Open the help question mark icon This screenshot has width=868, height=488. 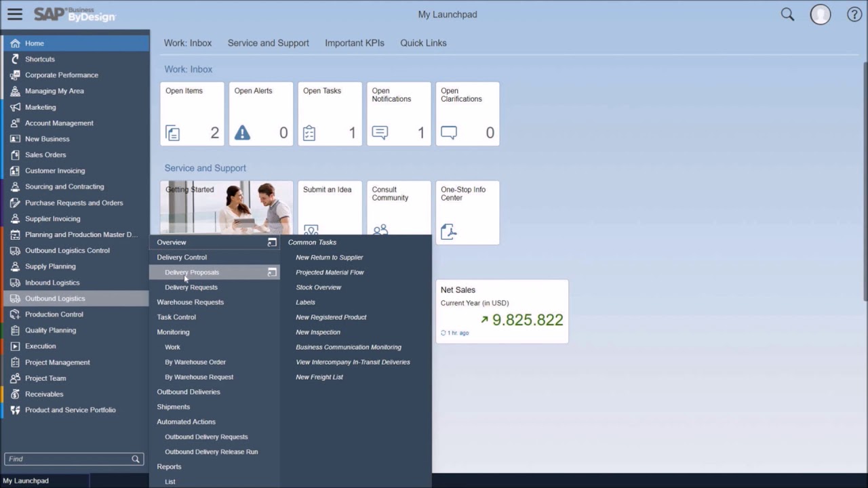coord(854,14)
